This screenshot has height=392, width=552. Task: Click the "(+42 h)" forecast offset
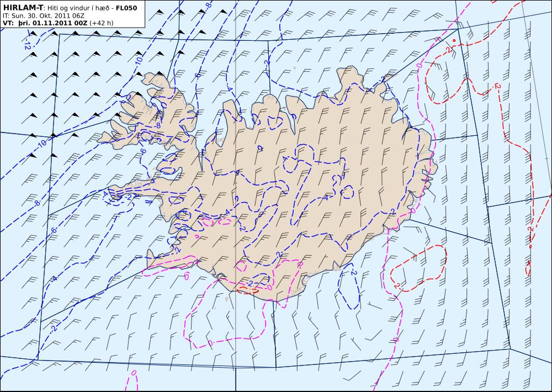102,23
